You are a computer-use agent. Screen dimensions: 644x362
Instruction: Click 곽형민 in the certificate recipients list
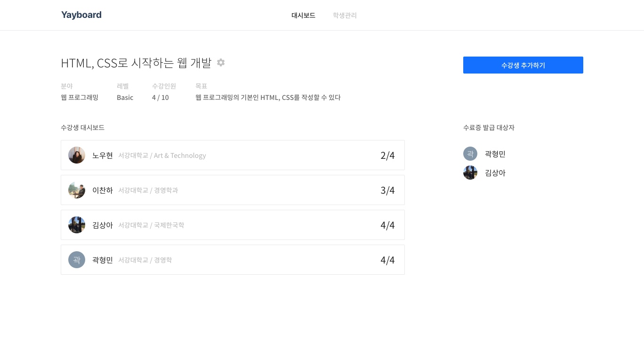coord(495,154)
